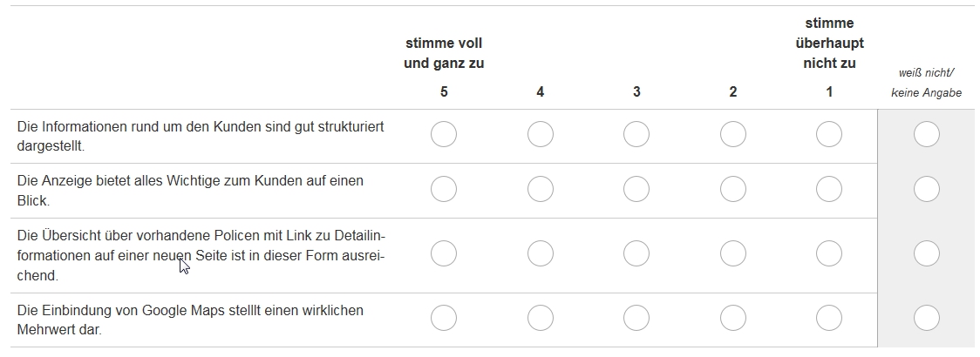Pick rating 1 for 'gut strukturiert dargestellt'
Image resolution: width=980 pixels, height=357 pixels.
pyautogui.click(x=829, y=135)
